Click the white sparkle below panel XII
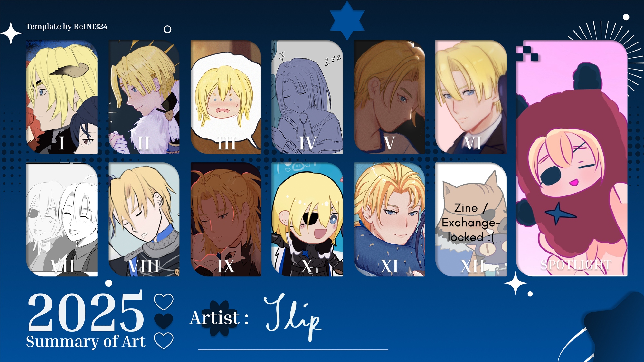The height and width of the screenshot is (362, 644). point(515,283)
